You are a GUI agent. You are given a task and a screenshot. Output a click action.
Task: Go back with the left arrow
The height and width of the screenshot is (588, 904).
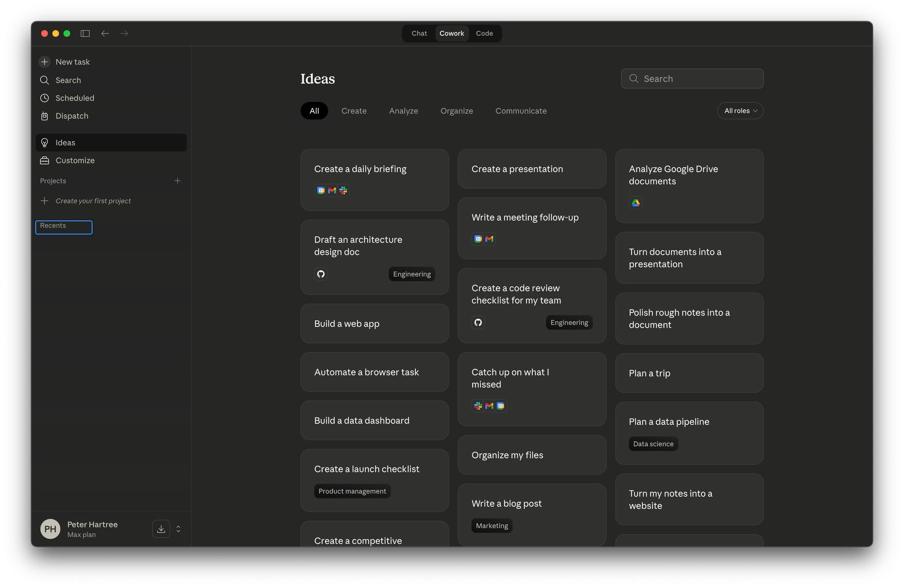[105, 34]
